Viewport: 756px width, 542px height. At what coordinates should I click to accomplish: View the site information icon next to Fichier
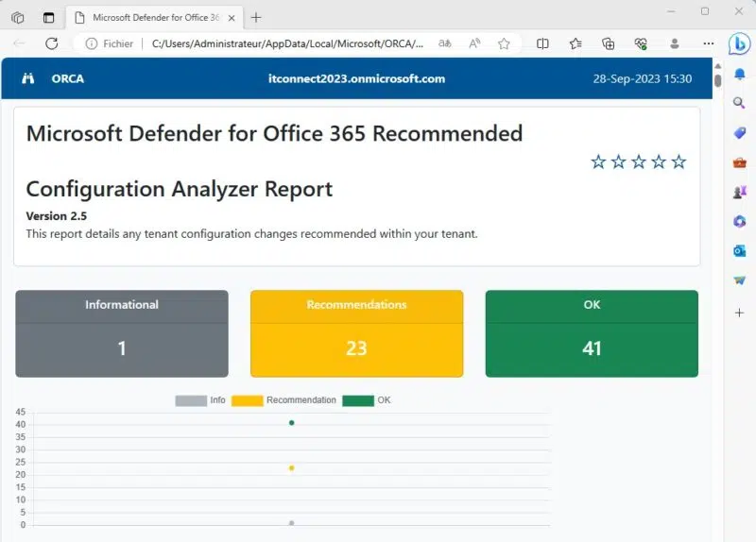tap(91, 43)
